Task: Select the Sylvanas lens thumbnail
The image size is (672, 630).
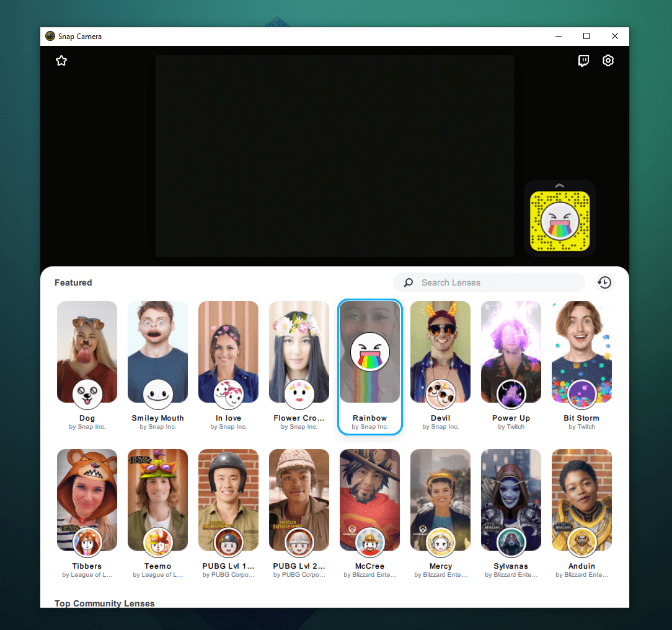Action: 511,500
